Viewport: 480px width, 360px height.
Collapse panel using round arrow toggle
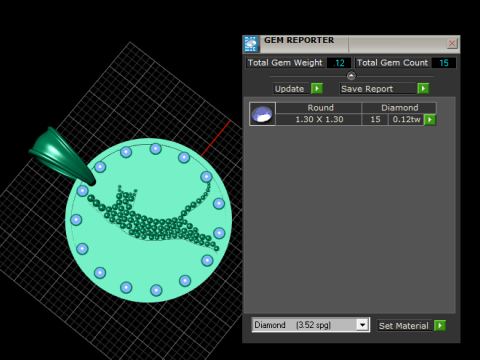351,76
